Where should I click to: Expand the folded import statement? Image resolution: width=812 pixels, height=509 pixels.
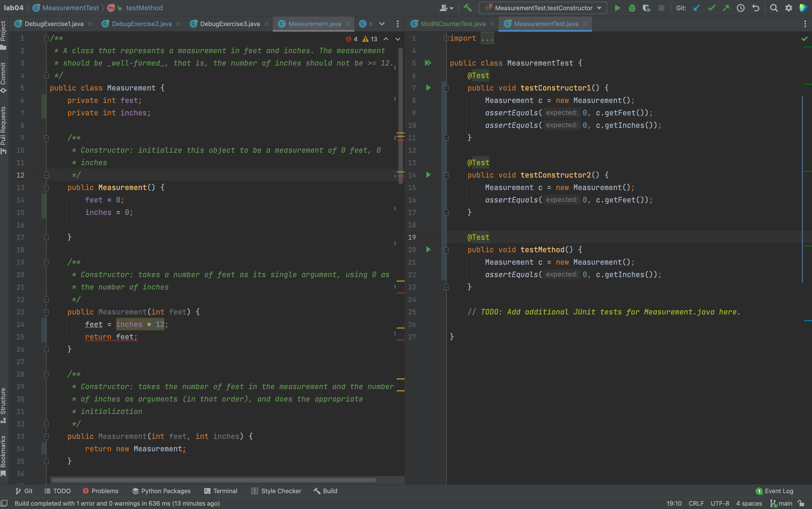[x=487, y=38]
